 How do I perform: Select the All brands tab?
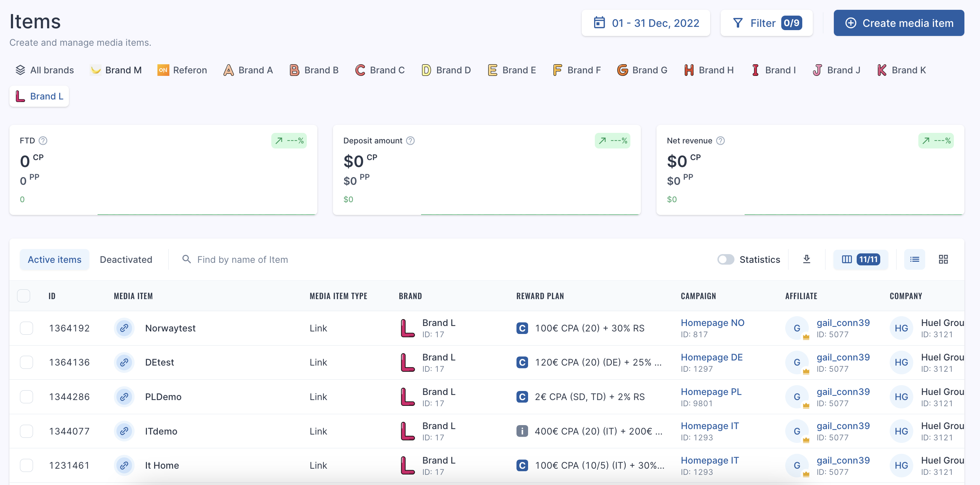click(x=45, y=70)
